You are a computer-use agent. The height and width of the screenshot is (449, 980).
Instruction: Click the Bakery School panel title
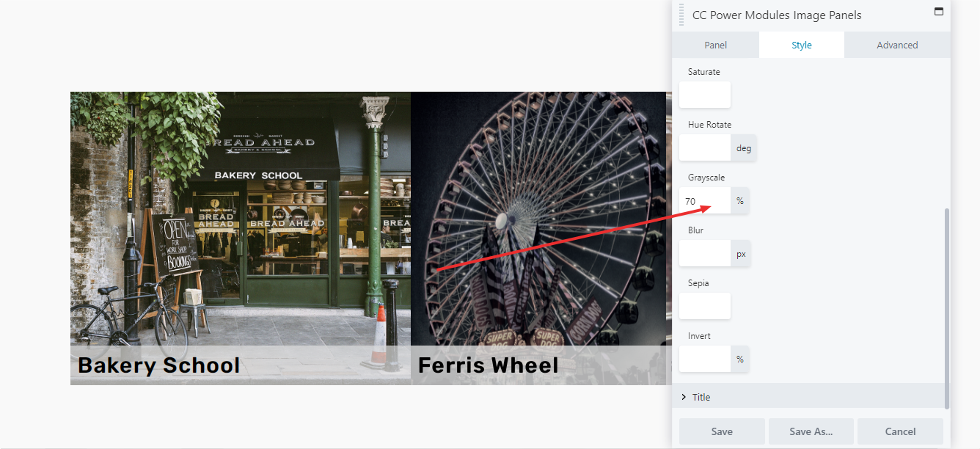[x=159, y=365]
